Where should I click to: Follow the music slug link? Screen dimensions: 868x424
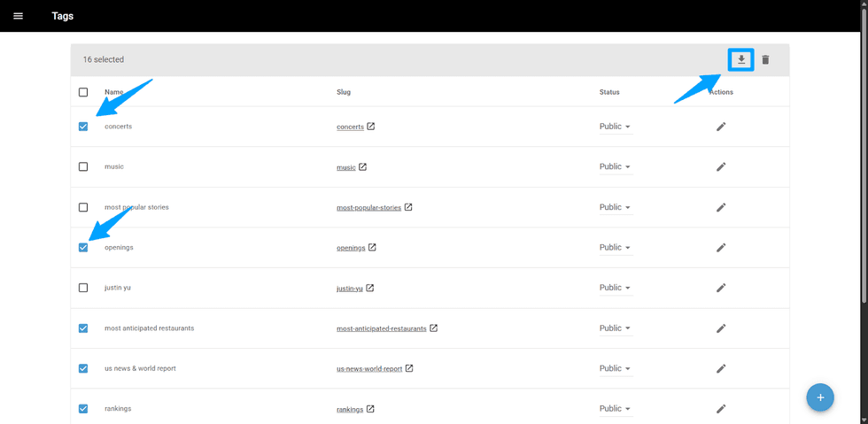346,167
